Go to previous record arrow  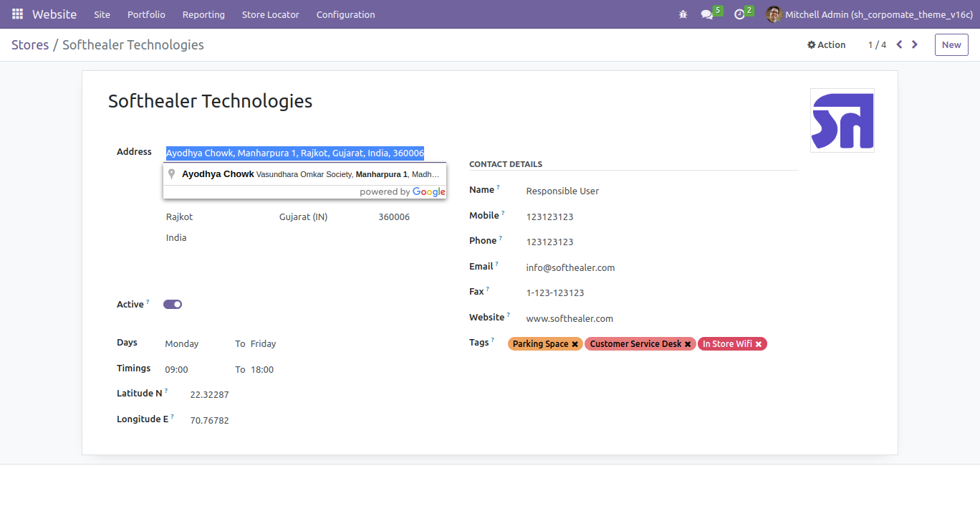click(x=899, y=44)
